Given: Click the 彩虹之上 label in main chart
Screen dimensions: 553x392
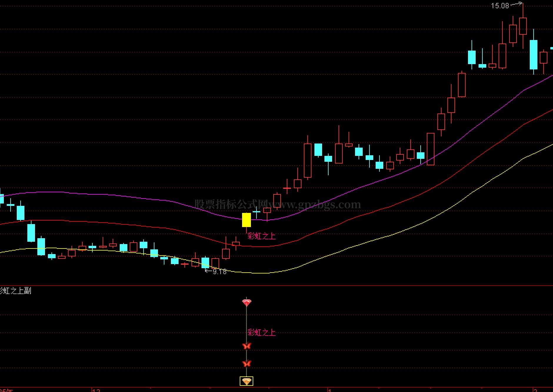Looking at the screenshot, I should point(261,236).
